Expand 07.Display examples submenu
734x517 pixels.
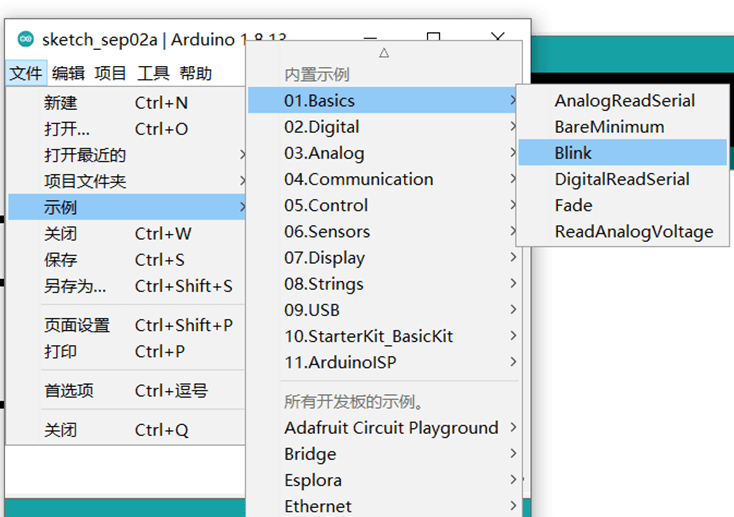383,258
